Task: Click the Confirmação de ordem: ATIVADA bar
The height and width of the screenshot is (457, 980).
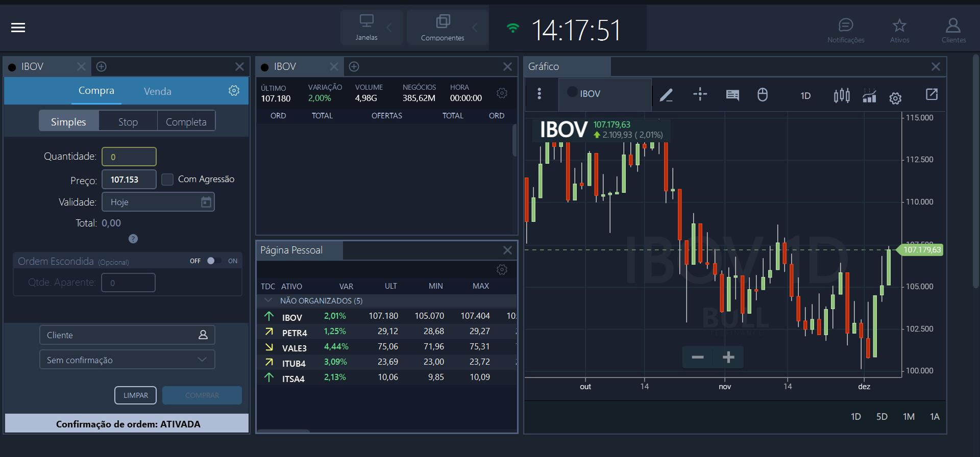Action: click(x=127, y=423)
